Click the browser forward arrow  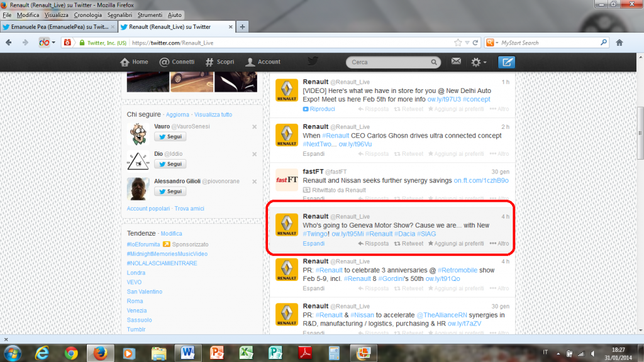coord(25,43)
